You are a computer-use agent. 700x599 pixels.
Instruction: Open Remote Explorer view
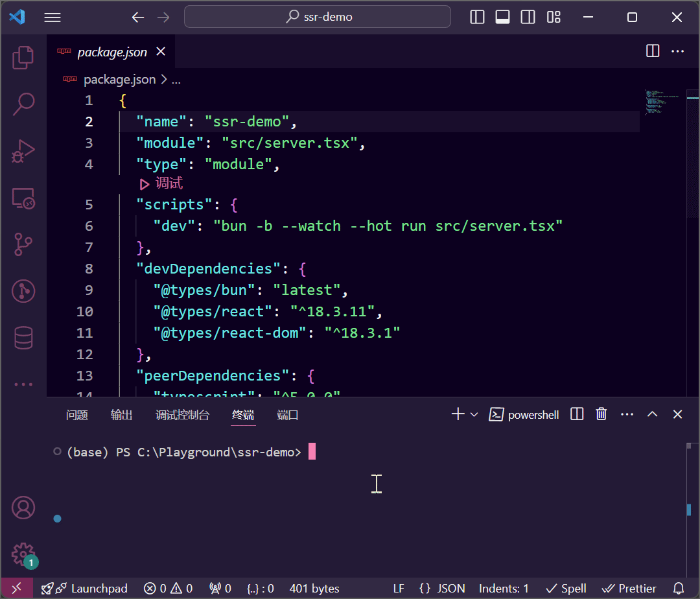23,198
